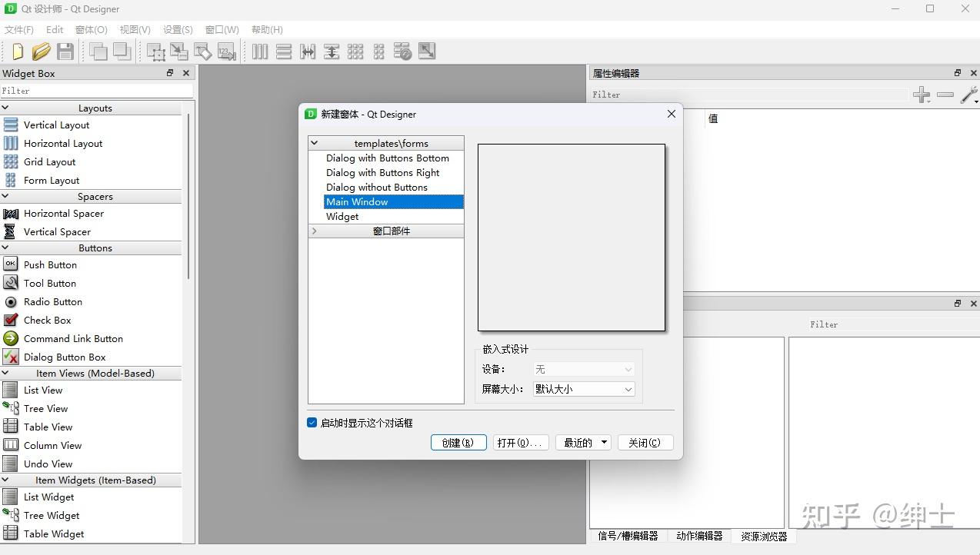Uncheck 启动时显示这个对话框 checkbox

point(312,422)
